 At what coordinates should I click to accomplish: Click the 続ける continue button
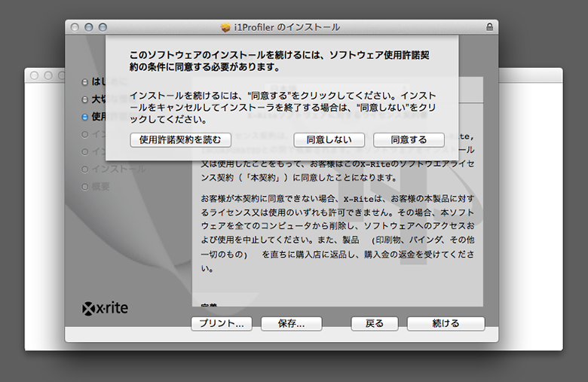tap(446, 324)
